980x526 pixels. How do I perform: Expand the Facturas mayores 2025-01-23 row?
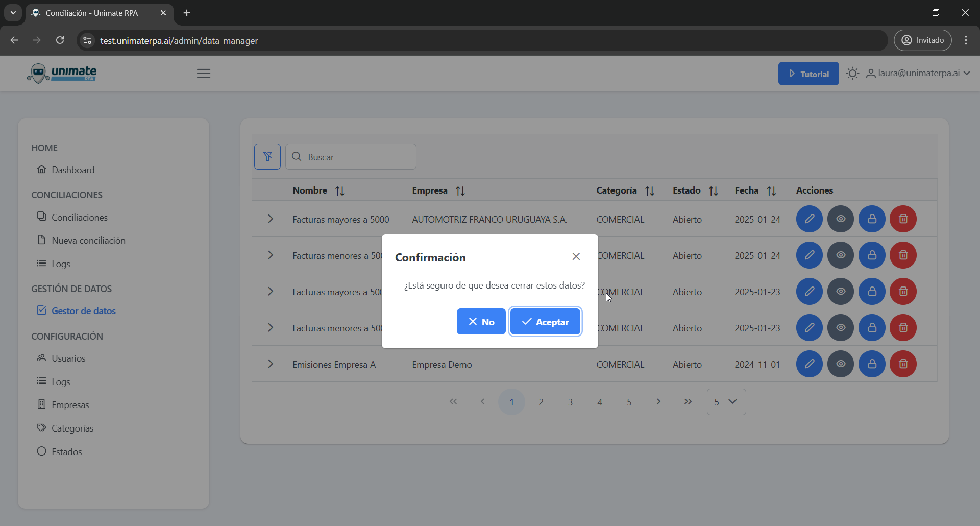(x=271, y=292)
